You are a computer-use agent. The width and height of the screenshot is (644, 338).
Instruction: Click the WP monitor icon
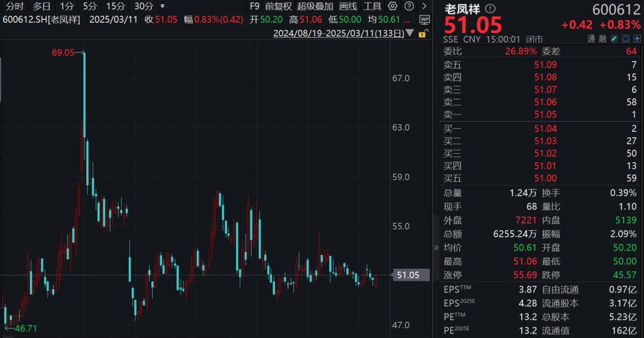click(425, 20)
